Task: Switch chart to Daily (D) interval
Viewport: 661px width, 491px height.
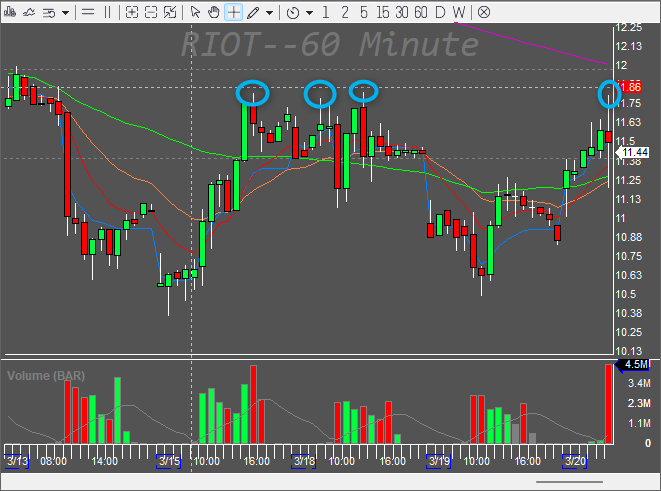Action: point(440,13)
